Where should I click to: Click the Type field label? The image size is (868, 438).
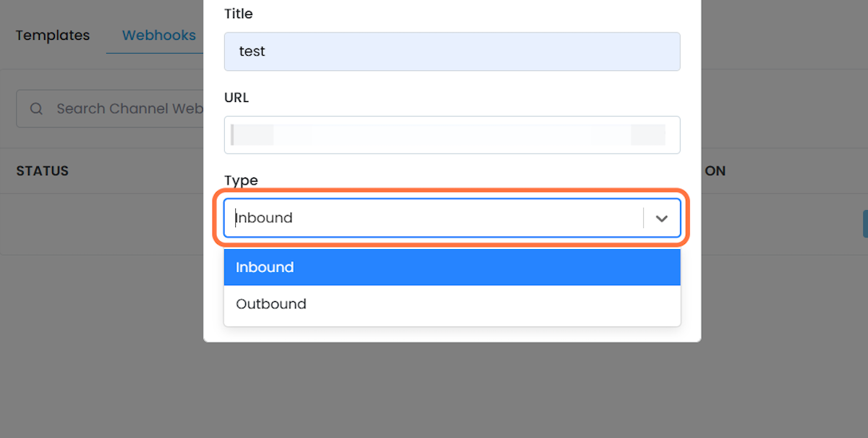(241, 180)
